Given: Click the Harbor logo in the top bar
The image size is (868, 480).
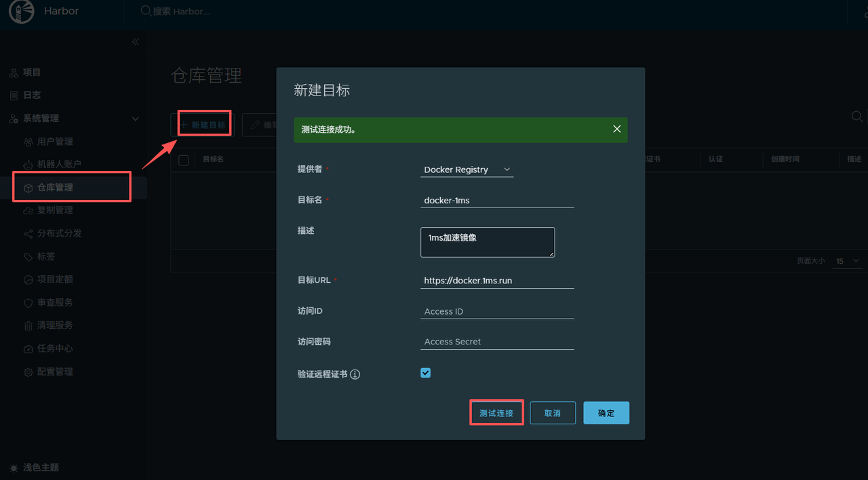Looking at the screenshot, I should pyautogui.click(x=21, y=12).
